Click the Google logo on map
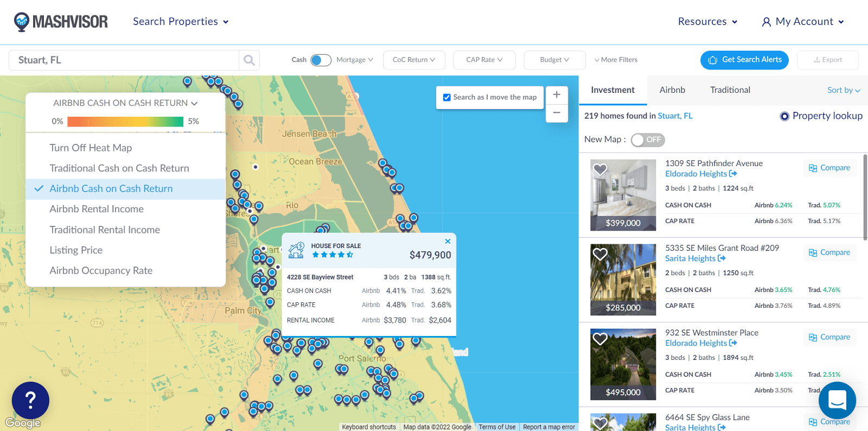 click(x=23, y=423)
